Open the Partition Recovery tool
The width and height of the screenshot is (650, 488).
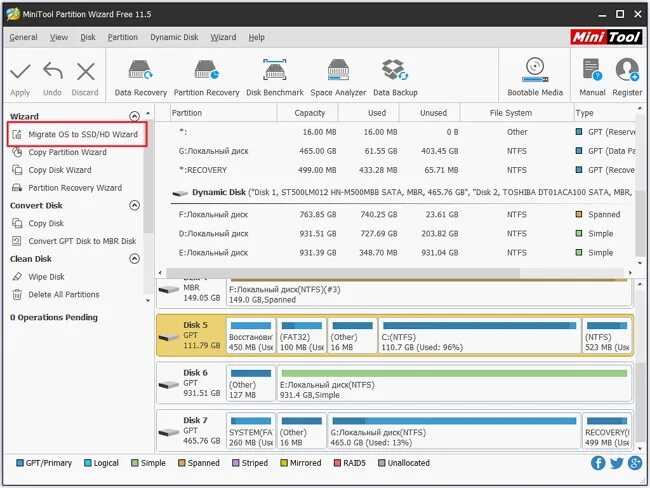coord(206,78)
